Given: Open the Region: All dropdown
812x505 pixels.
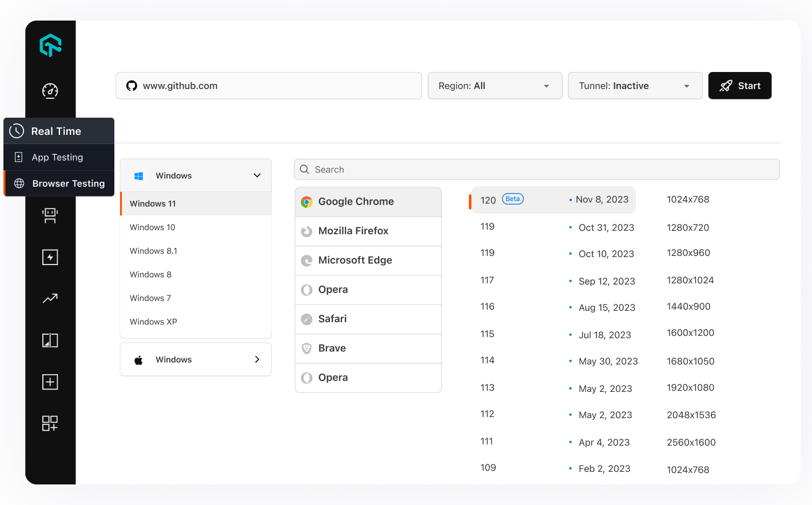Looking at the screenshot, I should tap(495, 86).
